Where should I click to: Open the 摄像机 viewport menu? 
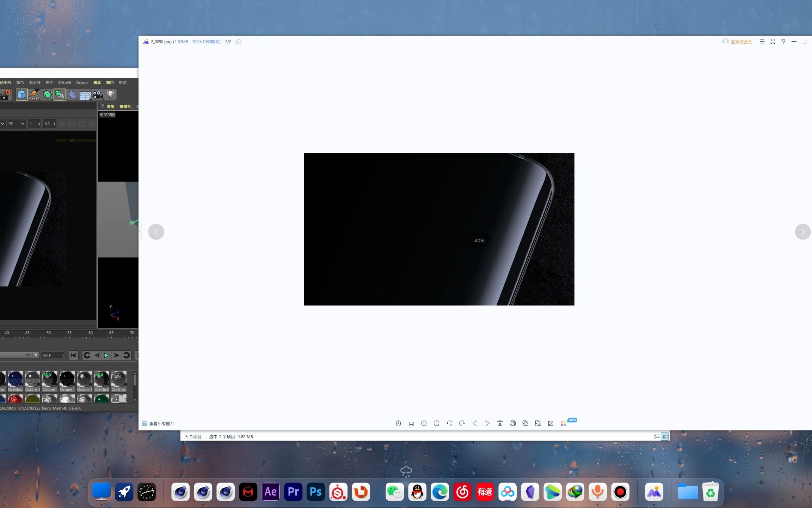tap(125, 107)
